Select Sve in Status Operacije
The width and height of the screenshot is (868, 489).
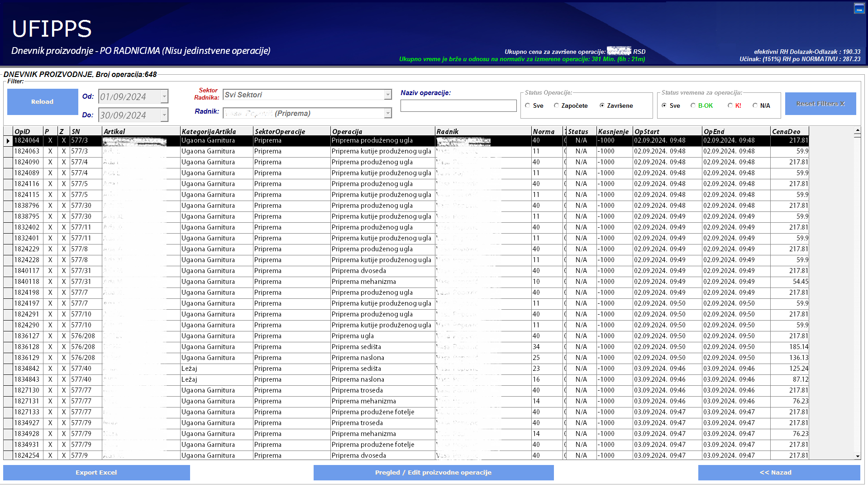tap(528, 105)
